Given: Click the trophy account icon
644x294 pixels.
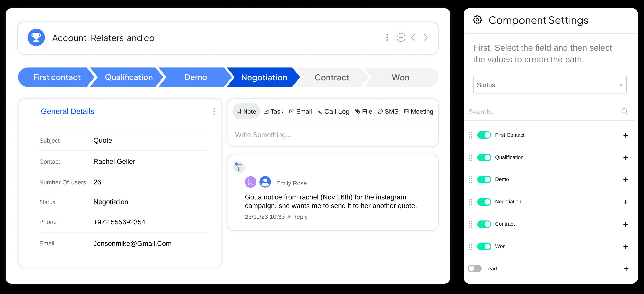Looking at the screenshot, I should pos(36,37).
